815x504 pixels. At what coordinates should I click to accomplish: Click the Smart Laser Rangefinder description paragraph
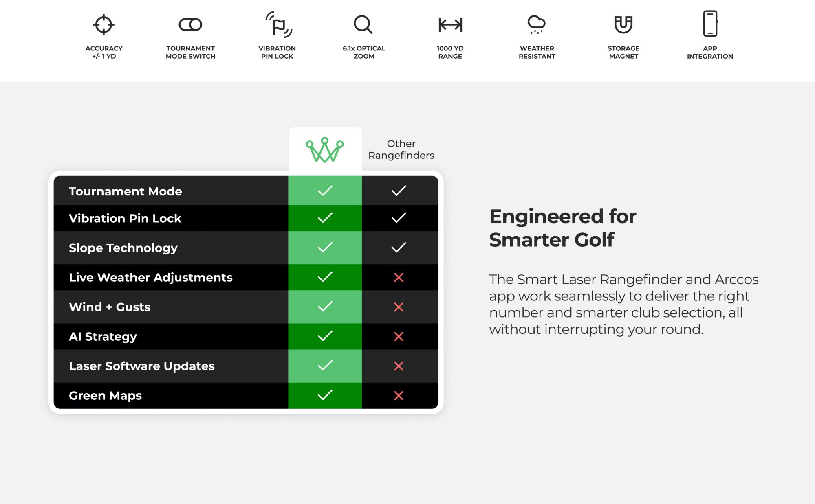point(623,304)
